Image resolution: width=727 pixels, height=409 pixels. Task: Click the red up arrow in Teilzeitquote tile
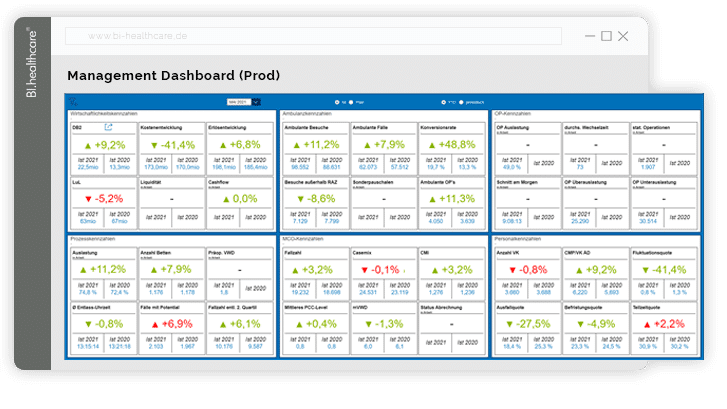(643, 324)
